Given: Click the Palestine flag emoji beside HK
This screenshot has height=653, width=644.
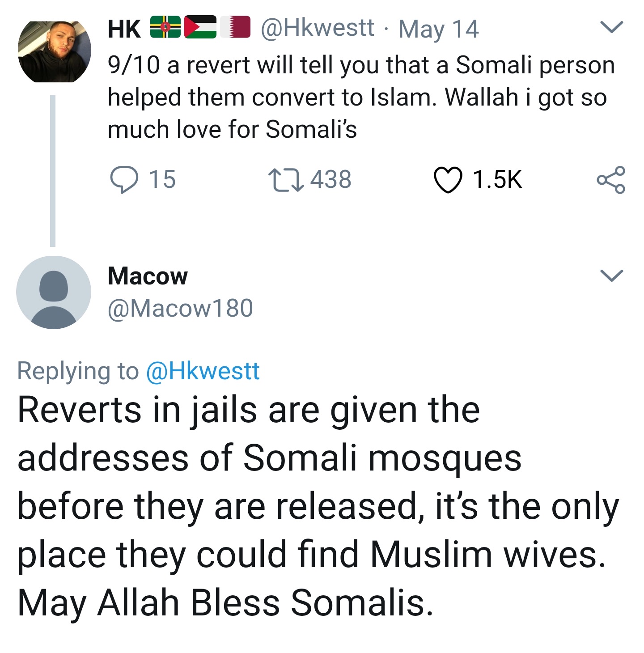Looking at the screenshot, I should pyautogui.click(x=200, y=28).
